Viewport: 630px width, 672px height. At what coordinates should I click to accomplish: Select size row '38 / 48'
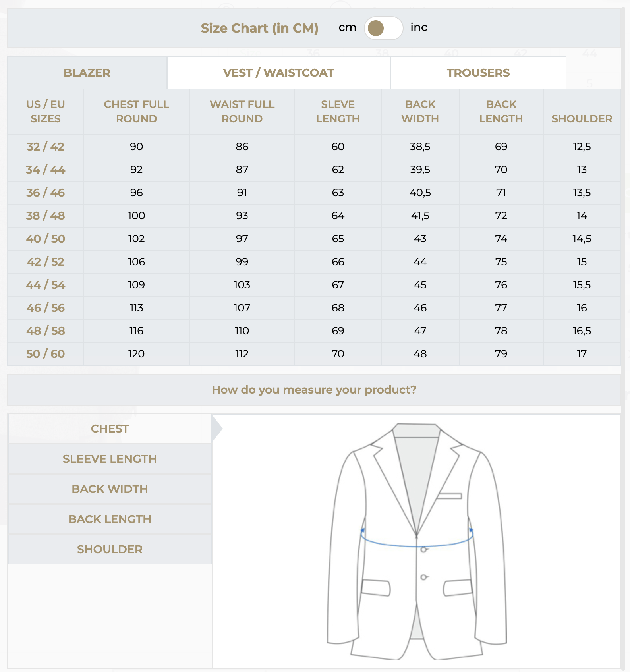(314, 216)
